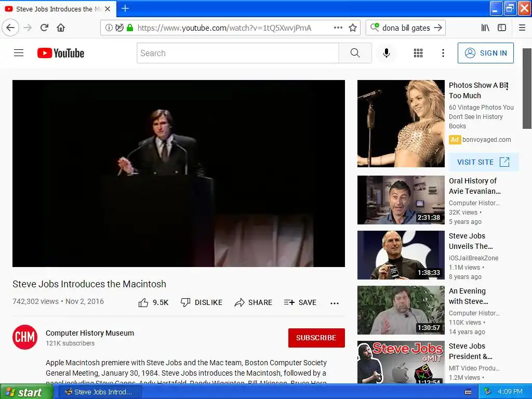This screenshot has height=399, width=532.
Task: Open the Firefox Library icon
Action: (485, 28)
